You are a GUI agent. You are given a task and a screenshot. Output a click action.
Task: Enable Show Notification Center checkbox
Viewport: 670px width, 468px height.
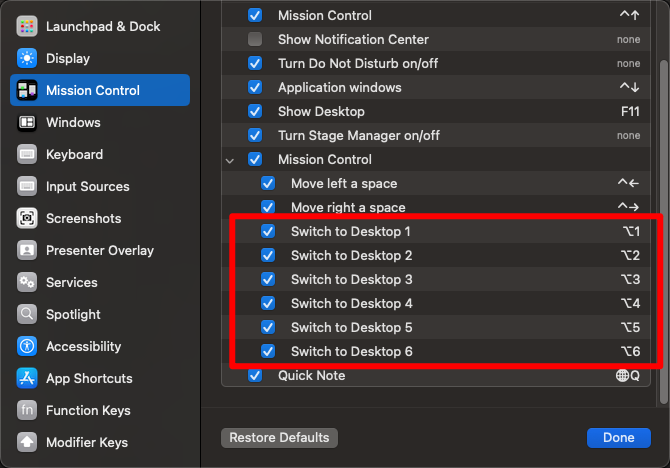(255, 39)
